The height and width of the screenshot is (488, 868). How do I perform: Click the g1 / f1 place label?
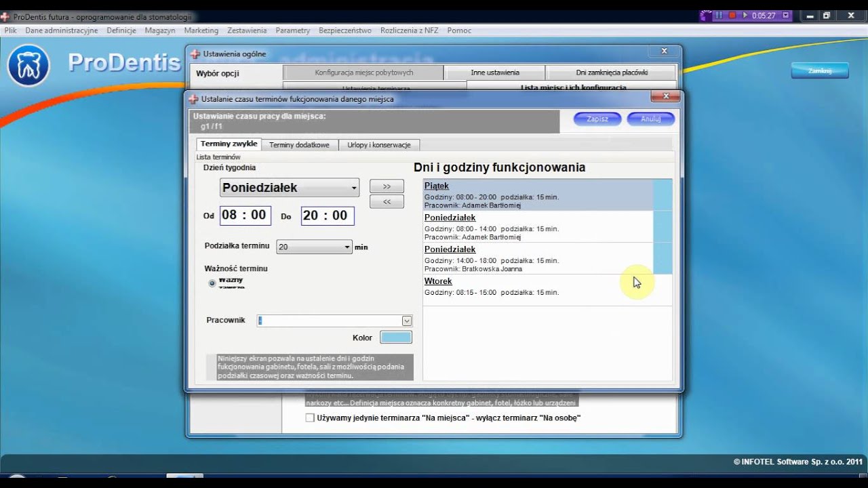coord(212,126)
